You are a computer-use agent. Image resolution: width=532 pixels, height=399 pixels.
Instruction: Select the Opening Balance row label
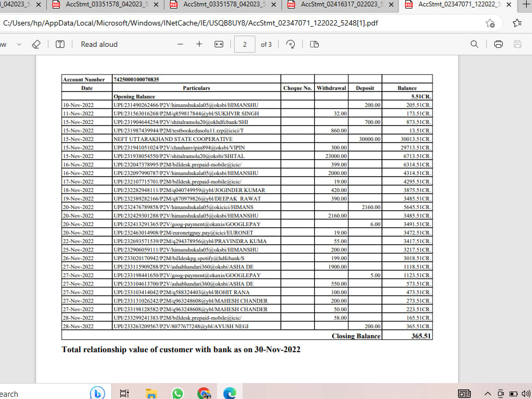tap(135, 97)
